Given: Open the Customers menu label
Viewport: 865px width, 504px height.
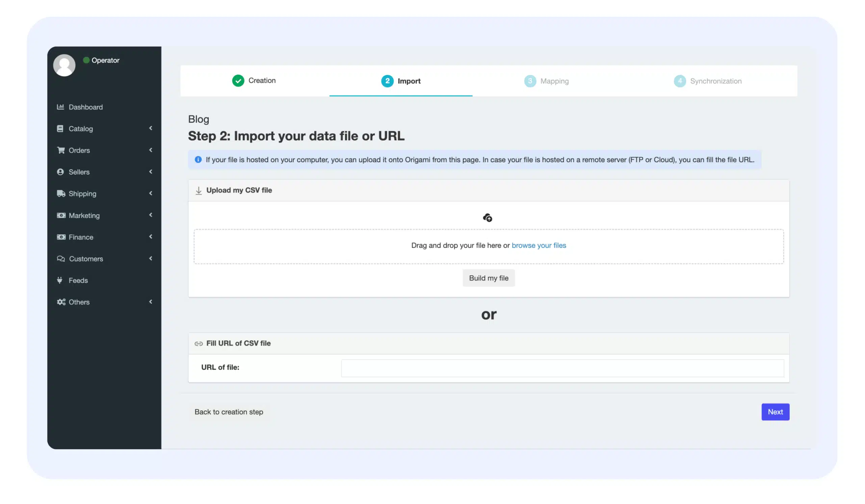Looking at the screenshot, I should (86, 259).
